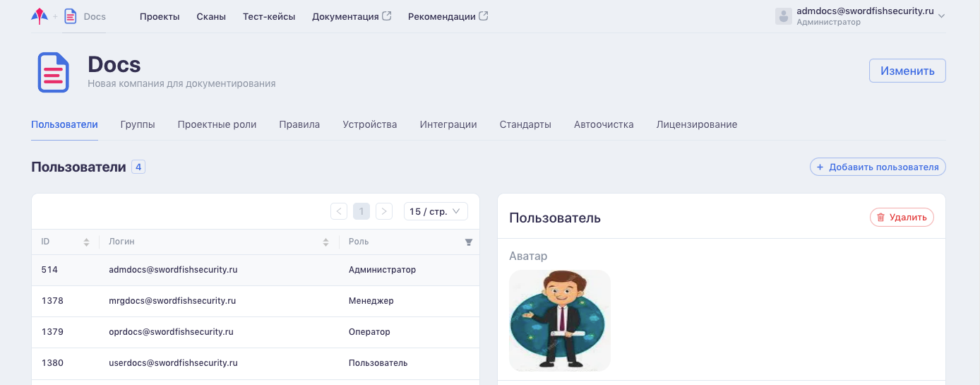980x385 pixels.
Task: Go to the previous page arrow
Action: tap(339, 211)
